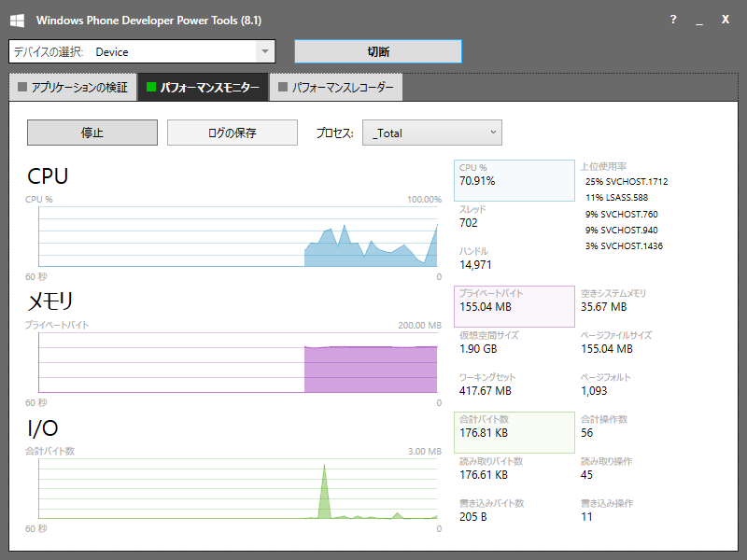The height and width of the screenshot is (560, 747).
Task: Click the ハンドル 14,971 value
Action: tap(475, 265)
